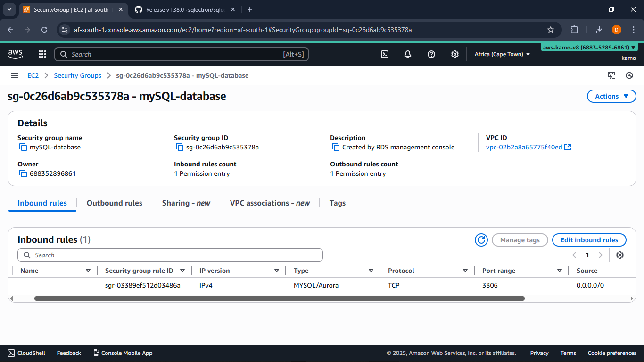Open the vpc-02b2a8a65775f40ed link
Viewport: 644px width, 362px height.
click(x=524, y=147)
